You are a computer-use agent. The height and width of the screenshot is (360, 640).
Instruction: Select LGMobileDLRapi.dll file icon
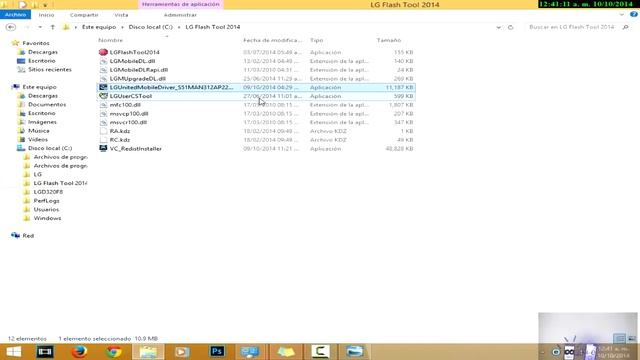(x=103, y=70)
